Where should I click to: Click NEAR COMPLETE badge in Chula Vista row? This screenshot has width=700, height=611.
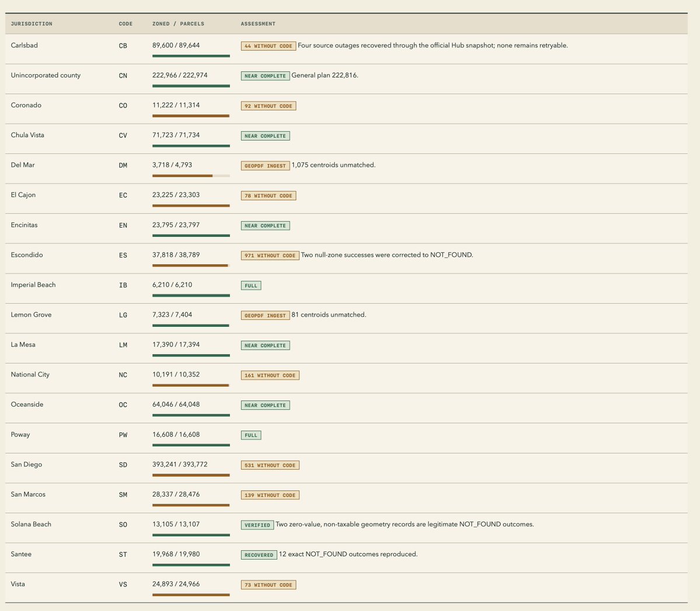tap(265, 135)
